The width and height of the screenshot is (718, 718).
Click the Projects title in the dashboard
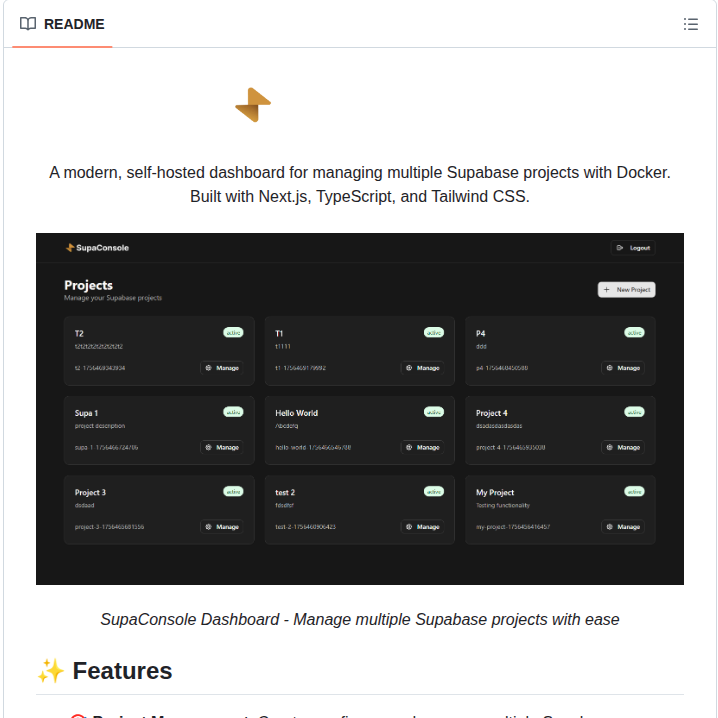pyautogui.click(x=89, y=285)
